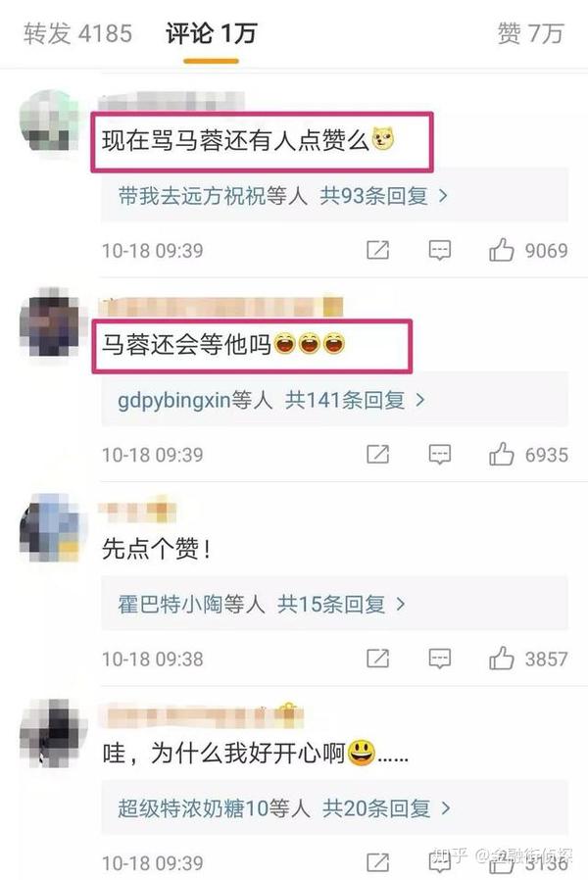Tap first commenter's pixelated avatar
Image resolution: width=588 pixels, height=880 pixels.
click(49, 122)
